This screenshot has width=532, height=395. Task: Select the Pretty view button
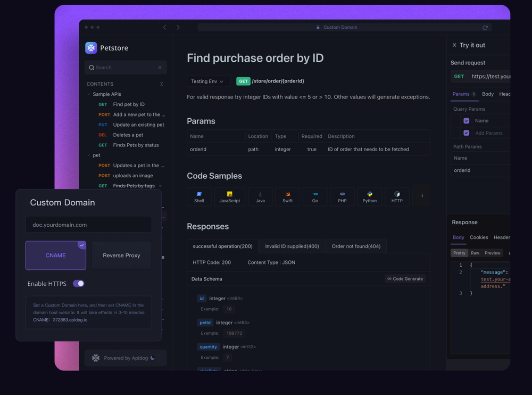tap(459, 253)
